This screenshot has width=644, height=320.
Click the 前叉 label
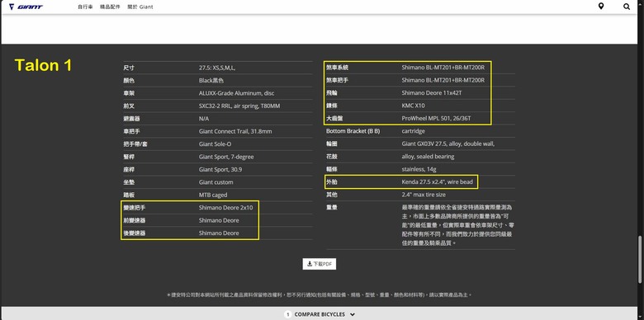pos(129,106)
